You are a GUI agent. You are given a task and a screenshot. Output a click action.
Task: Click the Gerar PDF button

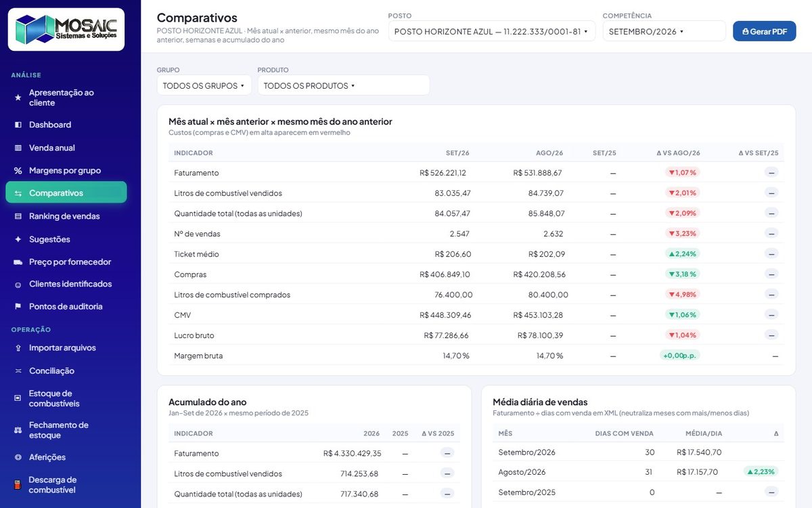click(764, 31)
